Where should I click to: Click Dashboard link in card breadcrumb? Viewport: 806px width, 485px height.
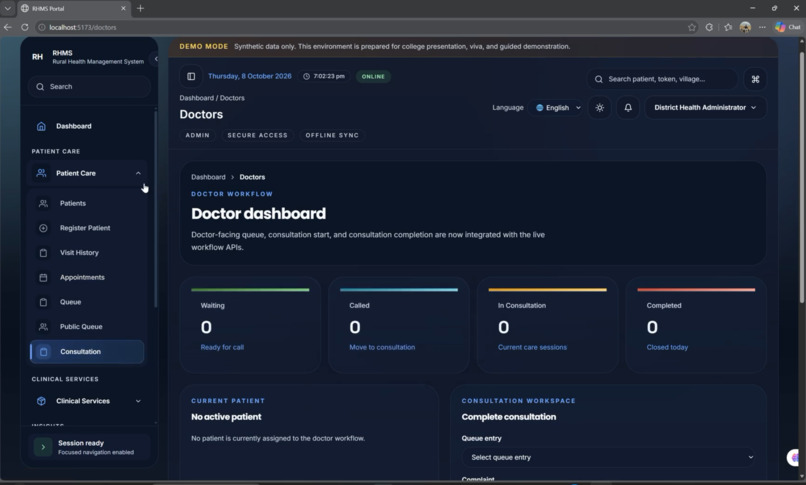point(208,177)
